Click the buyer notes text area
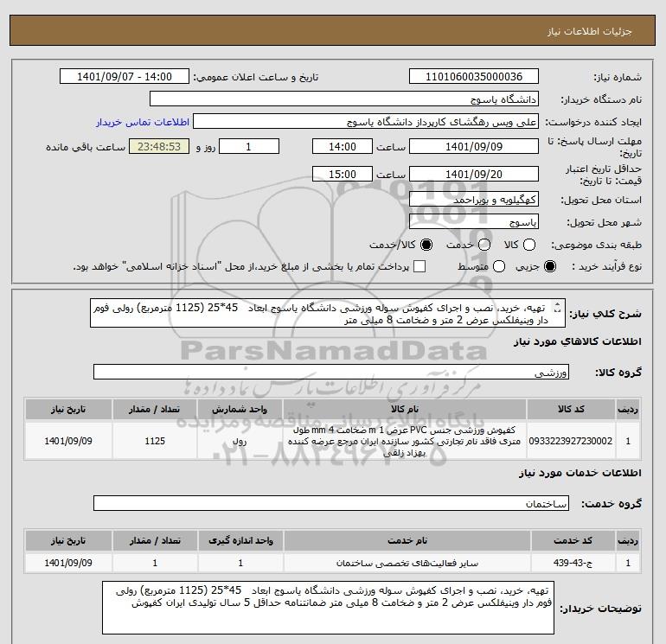This screenshot has height=644, width=666. point(328,608)
